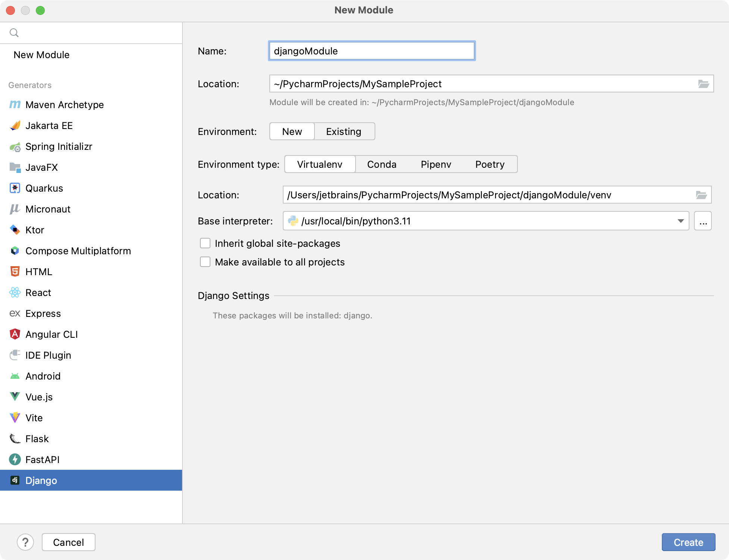This screenshot has width=729, height=560.
Task: Select the Micronaut generator icon
Action: tap(15, 209)
